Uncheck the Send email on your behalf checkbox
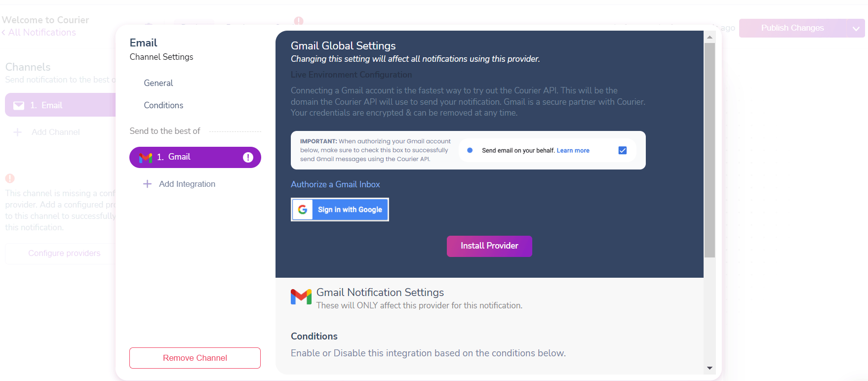 (x=623, y=150)
